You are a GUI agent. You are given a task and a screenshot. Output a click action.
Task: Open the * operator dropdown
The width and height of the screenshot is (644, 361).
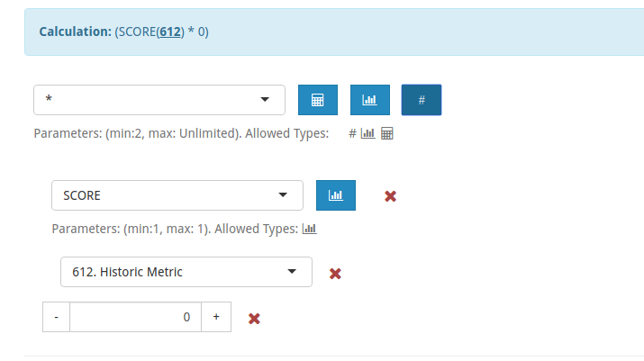point(159,100)
